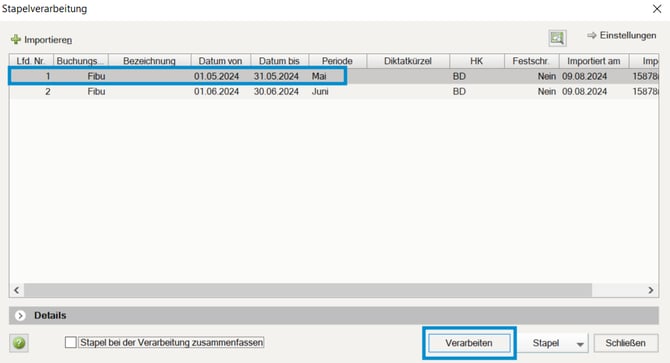Click the horizontal scrollbar left arrow
The width and height of the screenshot is (670, 363).
16,290
